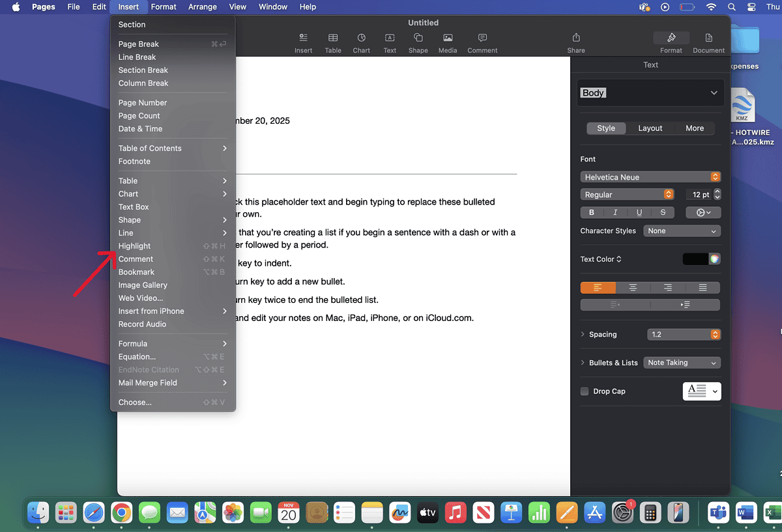Click the increase indent button

(x=685, y=305)
